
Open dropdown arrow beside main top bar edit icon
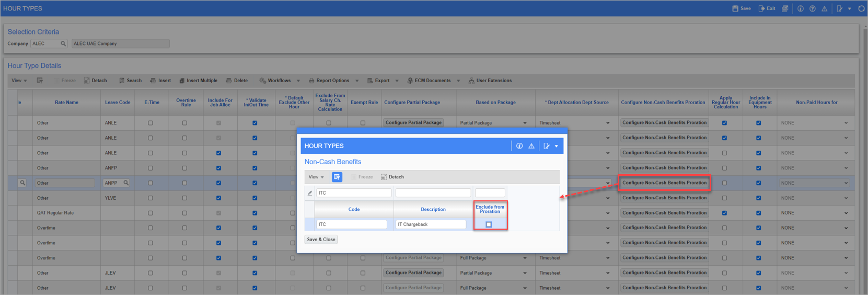[x=849, y=9]
